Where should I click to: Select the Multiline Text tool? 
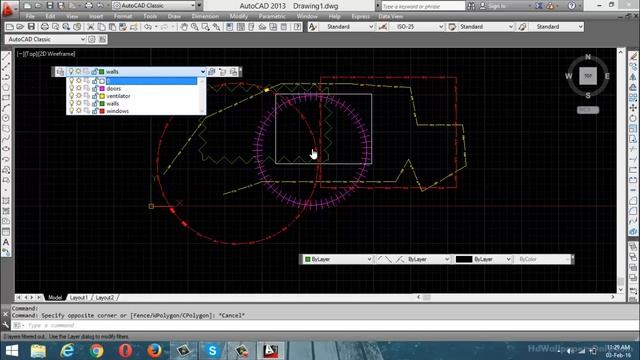point(6,242)
